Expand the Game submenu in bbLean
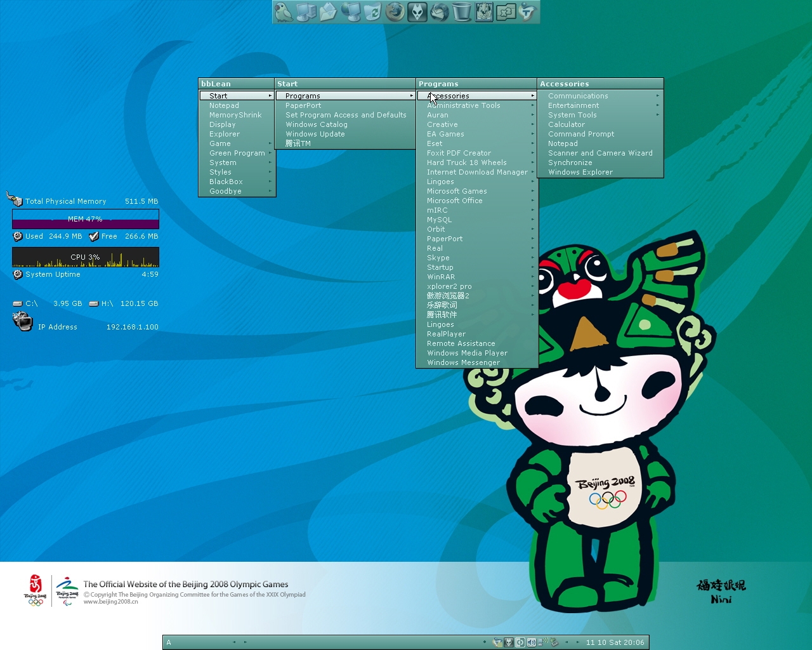The width and height of the screenshot is (812, 650). click(237, 143)
